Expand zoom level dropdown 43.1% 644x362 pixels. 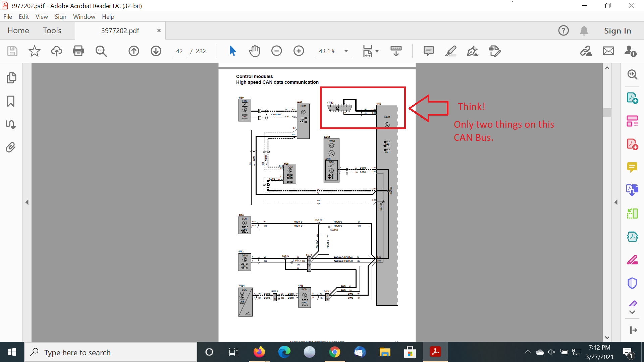coord(346,51)
